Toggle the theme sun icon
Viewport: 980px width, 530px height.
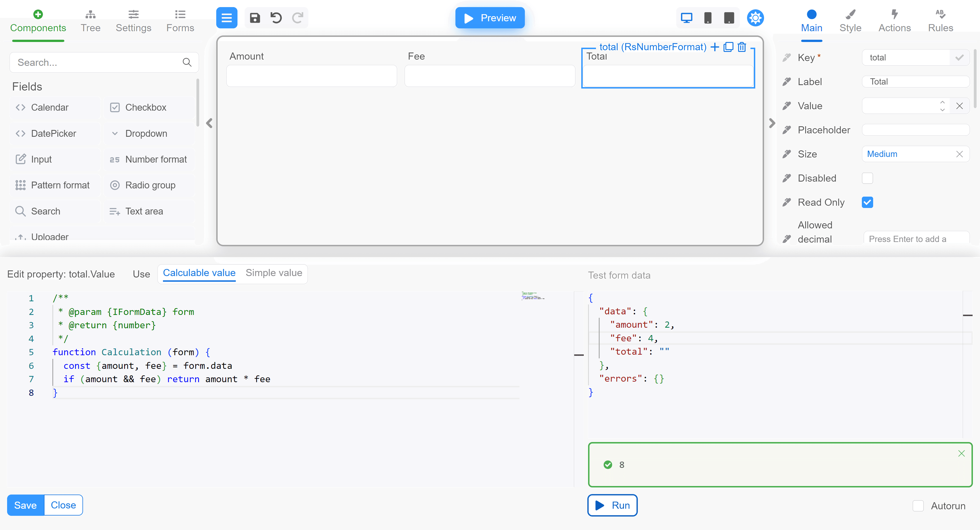point(755,18)
